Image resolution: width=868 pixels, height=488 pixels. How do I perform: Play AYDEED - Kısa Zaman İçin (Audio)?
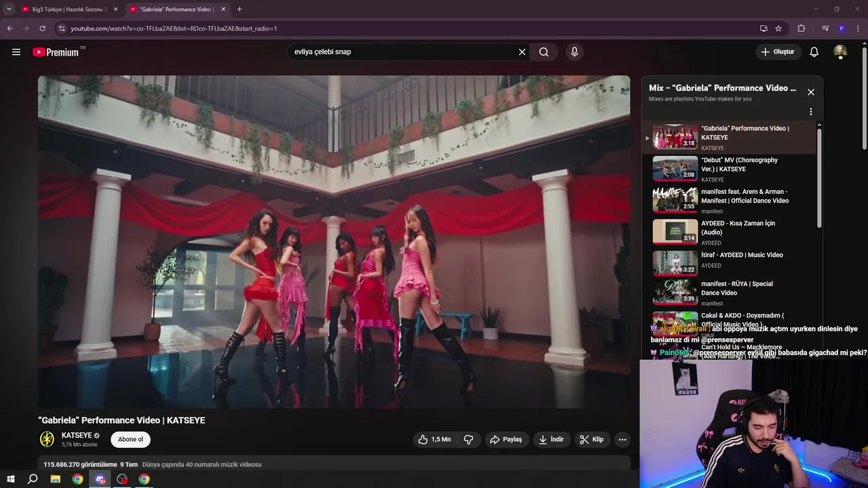pyautogui.click(x=730, y=232)
